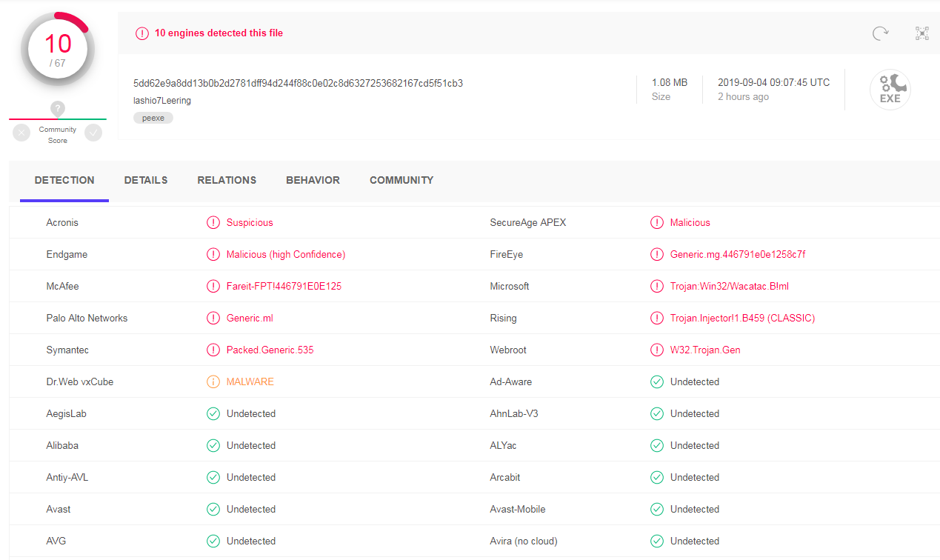Open the similar-files graph icon

pyautogui.click(x=922, y=33)
